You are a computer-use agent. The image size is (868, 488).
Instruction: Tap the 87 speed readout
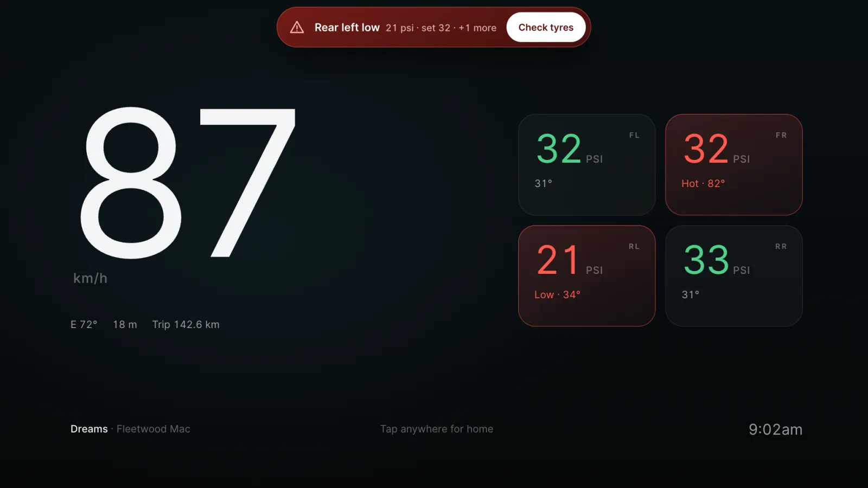tap(188, 182)
